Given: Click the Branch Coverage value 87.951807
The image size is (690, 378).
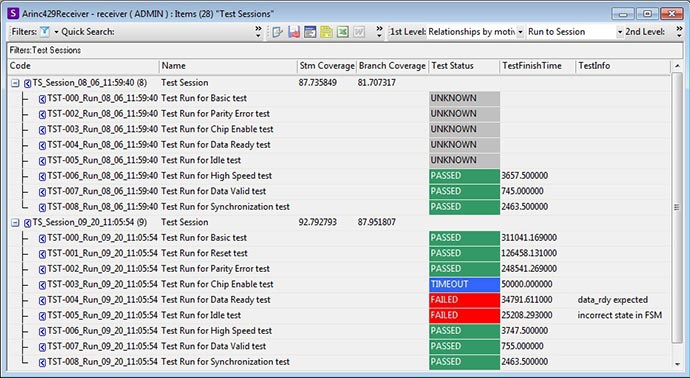Looking at the screenshot, I should (x=377, y=222).
